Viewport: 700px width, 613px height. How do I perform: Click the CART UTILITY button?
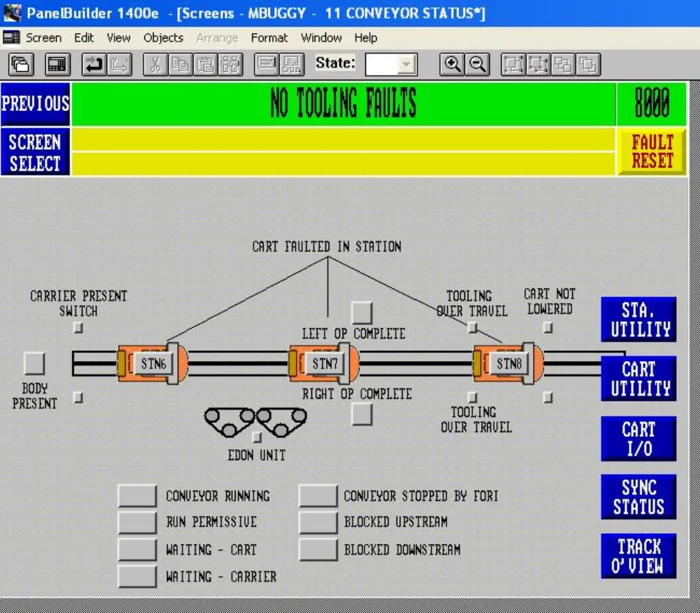639,378
